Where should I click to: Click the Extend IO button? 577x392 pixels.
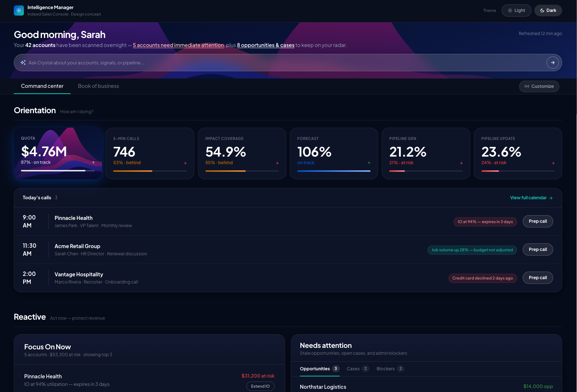click(260, 386)
